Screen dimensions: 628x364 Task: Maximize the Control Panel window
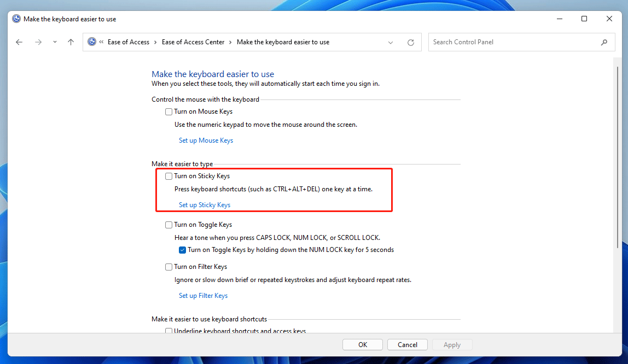(584, 19)
